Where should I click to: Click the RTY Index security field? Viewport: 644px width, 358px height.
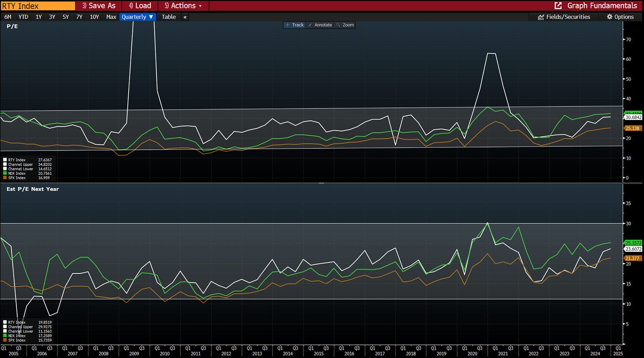tap(38, 6)
